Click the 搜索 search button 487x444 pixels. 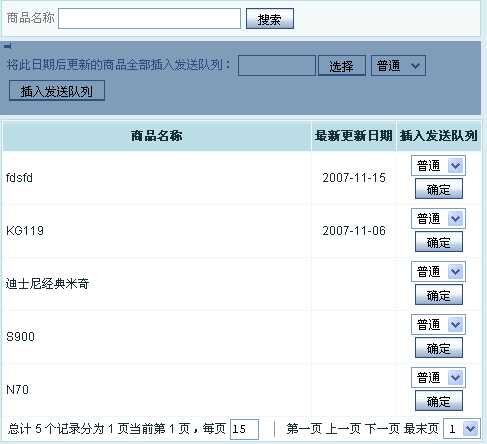270,19
